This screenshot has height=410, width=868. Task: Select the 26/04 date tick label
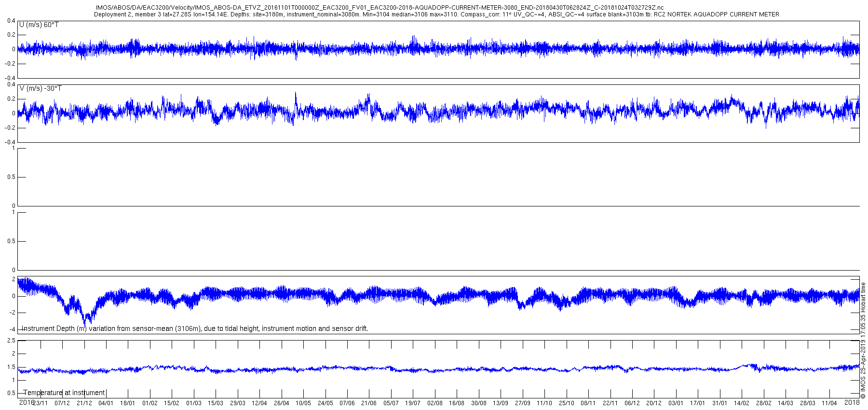[282, 403]
